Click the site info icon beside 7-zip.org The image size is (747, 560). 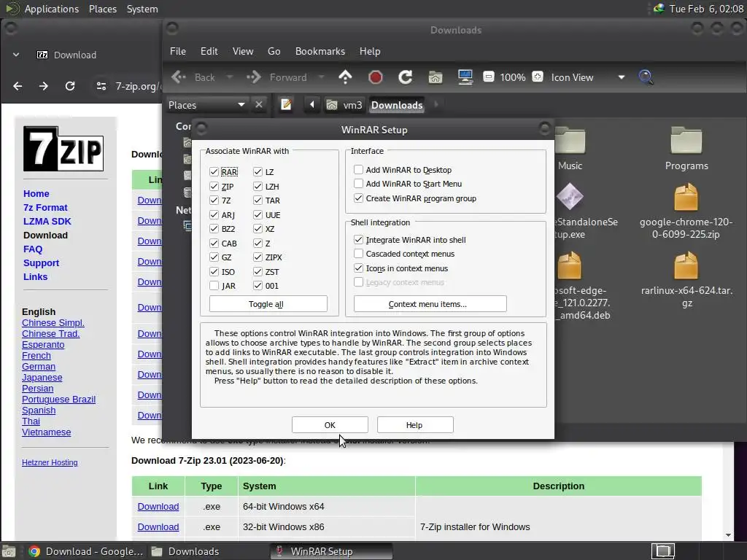101,86
